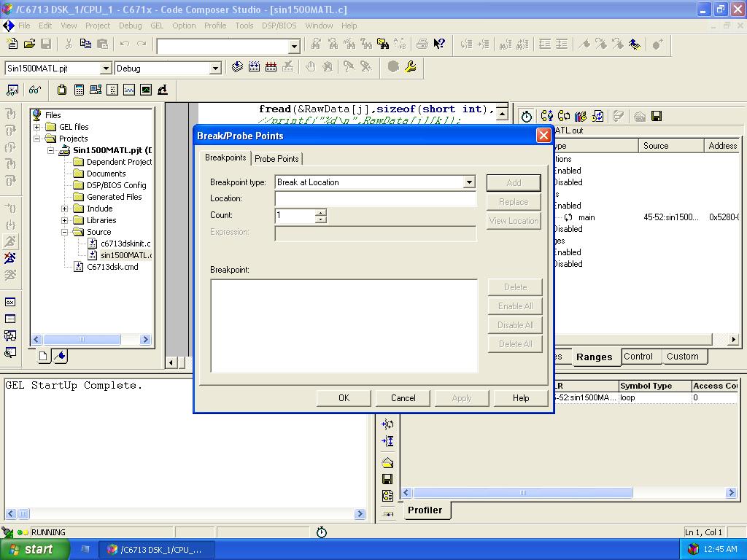Expand the Libraries folder
The height and width of the screenshot is (560, 747).
click(x=64, y=220)
